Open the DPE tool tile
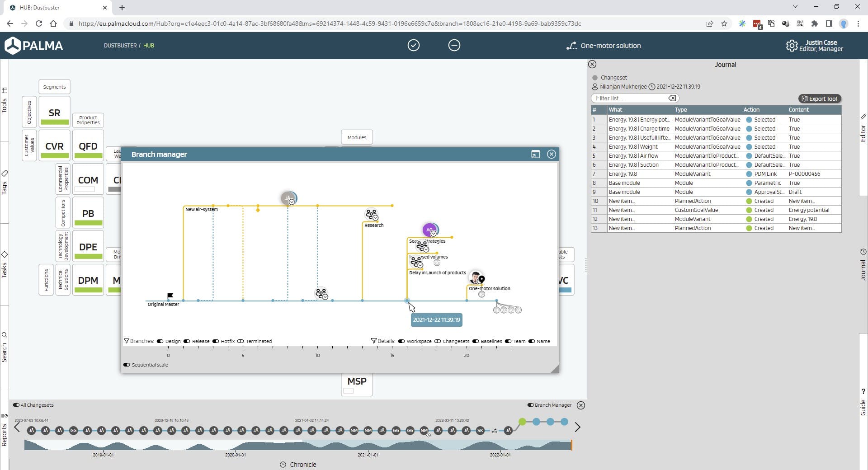The image size is (868, 470). 88,246
